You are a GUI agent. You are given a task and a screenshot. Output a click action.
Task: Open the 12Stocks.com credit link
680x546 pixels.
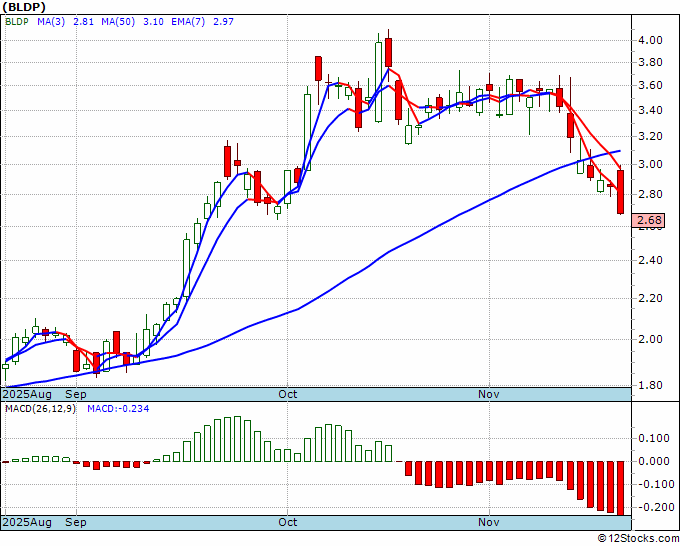[x=638, y=539]
